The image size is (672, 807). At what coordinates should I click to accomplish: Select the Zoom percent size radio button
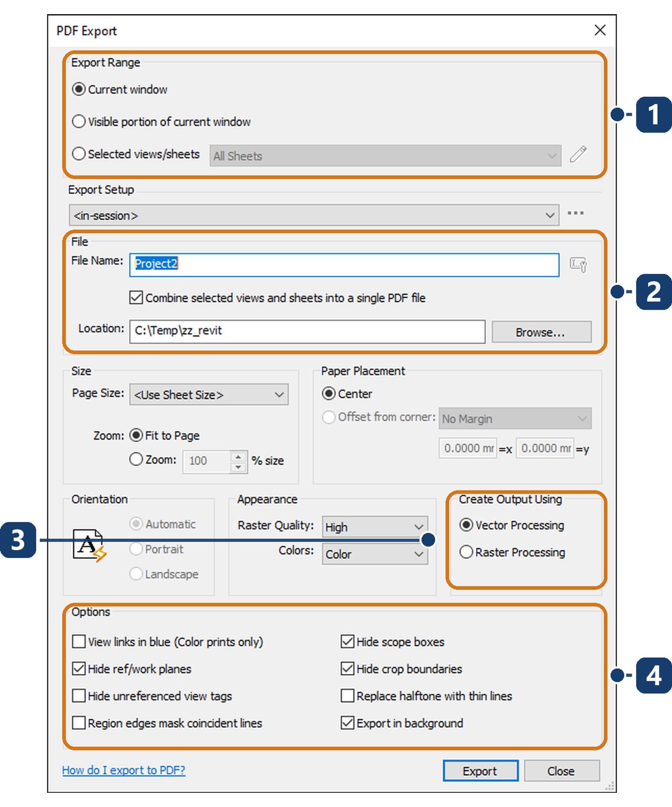tap(136, 459)
